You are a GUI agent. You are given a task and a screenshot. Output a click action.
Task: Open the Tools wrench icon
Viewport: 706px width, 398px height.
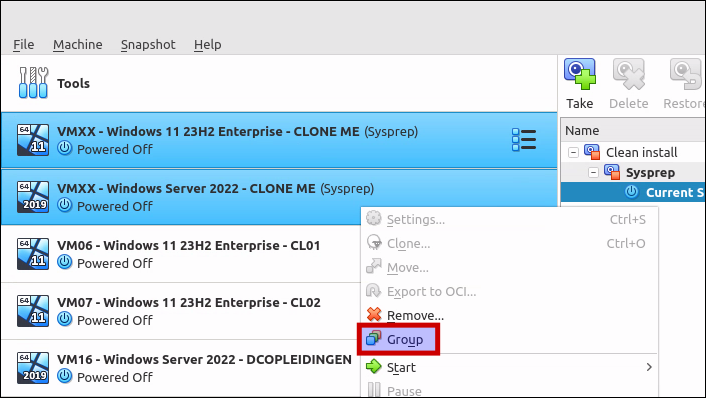click(x=33, y=83)
